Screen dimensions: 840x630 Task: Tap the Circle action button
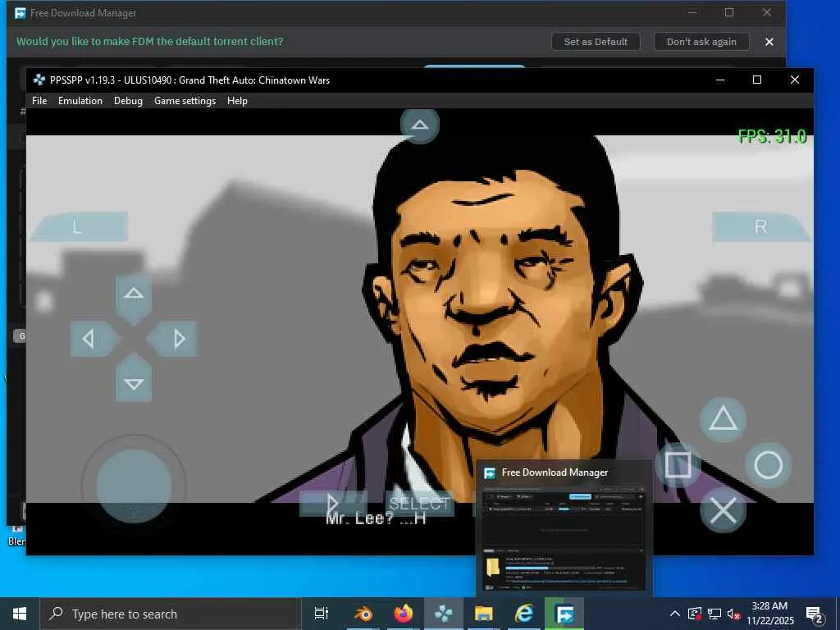click(x=769, y=464)
